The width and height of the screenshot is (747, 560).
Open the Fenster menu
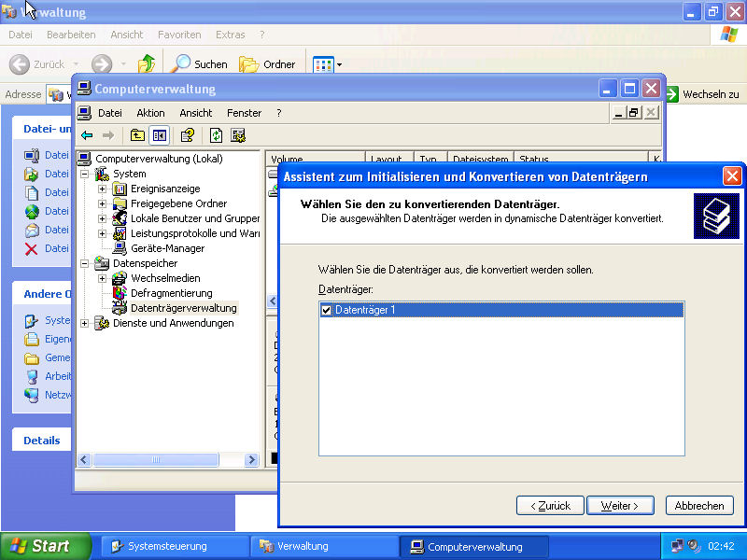click(244, 113)
